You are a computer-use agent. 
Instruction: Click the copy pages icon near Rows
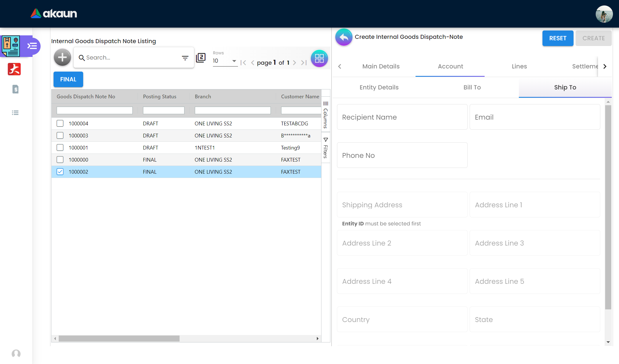point(201,58)
